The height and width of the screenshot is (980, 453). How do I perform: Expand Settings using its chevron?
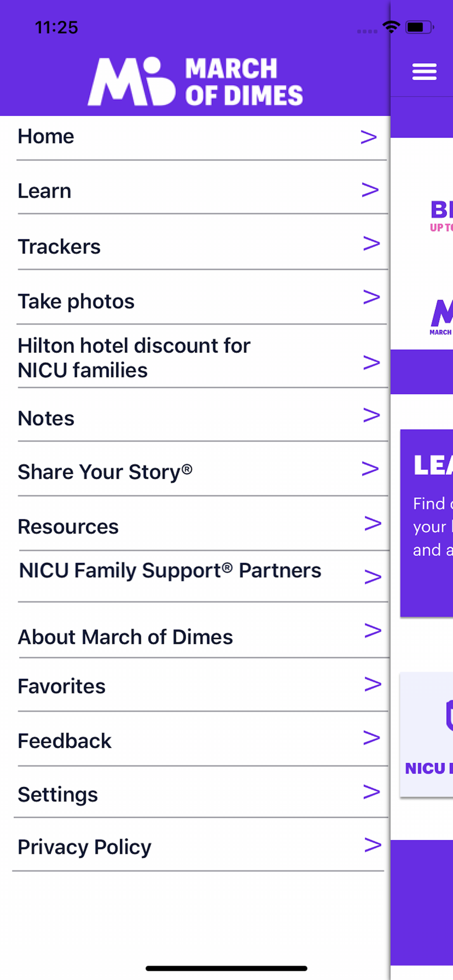371,792
